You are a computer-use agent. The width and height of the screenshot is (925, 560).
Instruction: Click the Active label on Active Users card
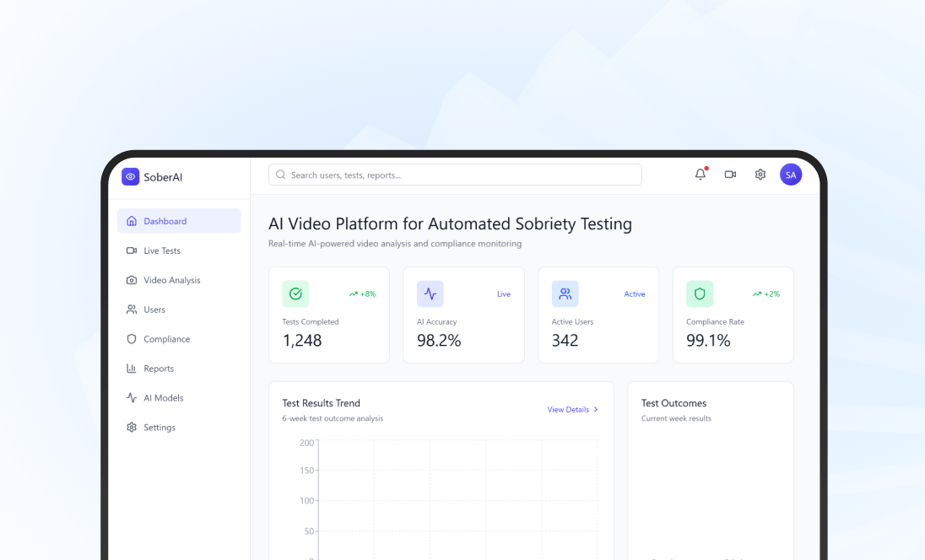tap(635, 293)
